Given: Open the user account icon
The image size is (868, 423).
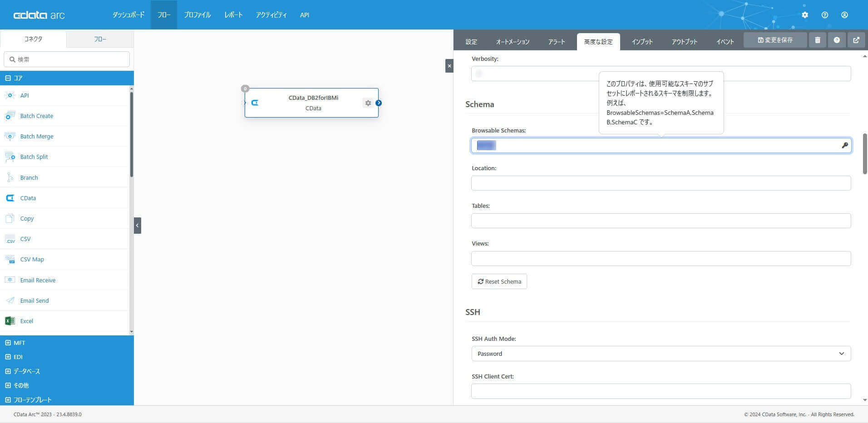Looking at the screenshot, I should pos(844,15).
